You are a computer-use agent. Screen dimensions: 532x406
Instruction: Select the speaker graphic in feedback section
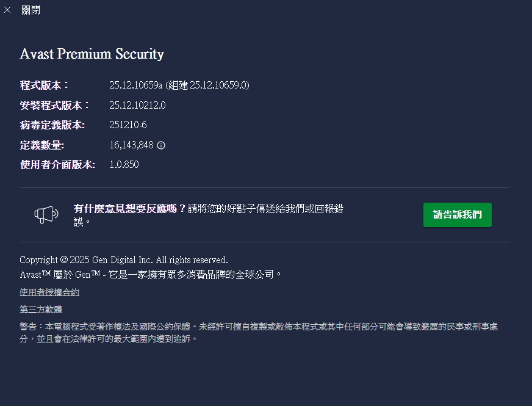tap(46, 215)
